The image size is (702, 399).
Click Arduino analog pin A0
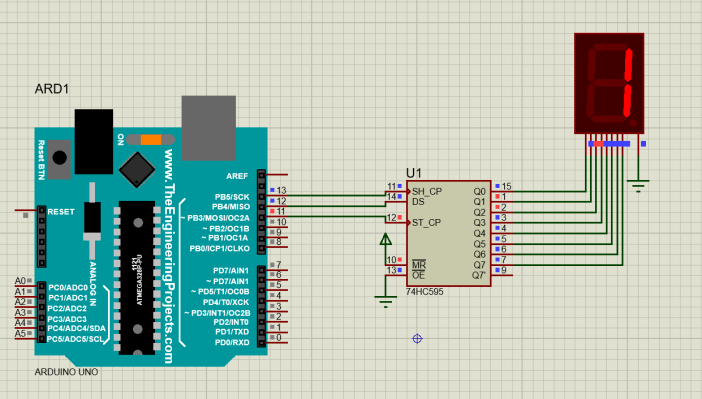pyautogui.click(x=26, y=285)
